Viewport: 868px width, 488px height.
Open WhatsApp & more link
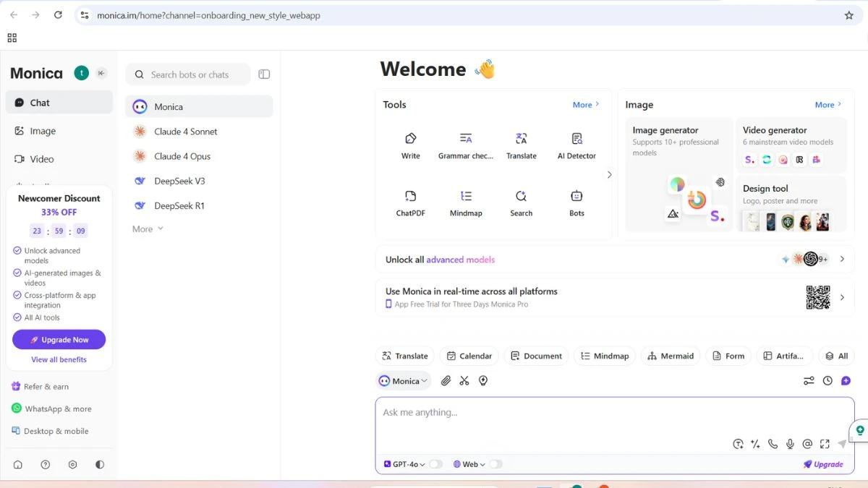pos(51,408)
